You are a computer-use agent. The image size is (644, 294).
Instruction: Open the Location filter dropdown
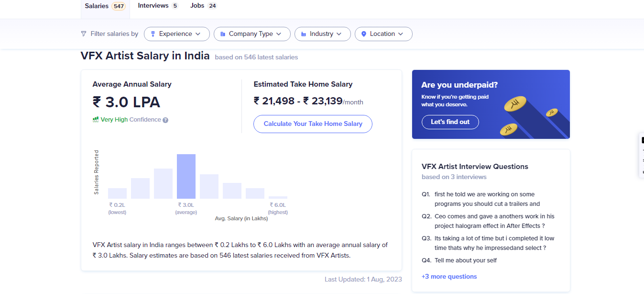click(383, 34)
